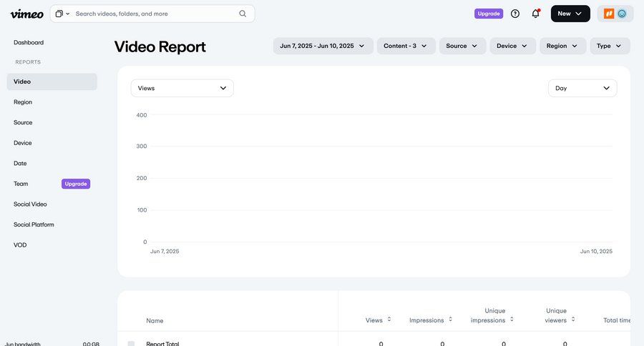Open the Date report in sidebar
This screenshot has width=644, height=346.
click(20, 164)
